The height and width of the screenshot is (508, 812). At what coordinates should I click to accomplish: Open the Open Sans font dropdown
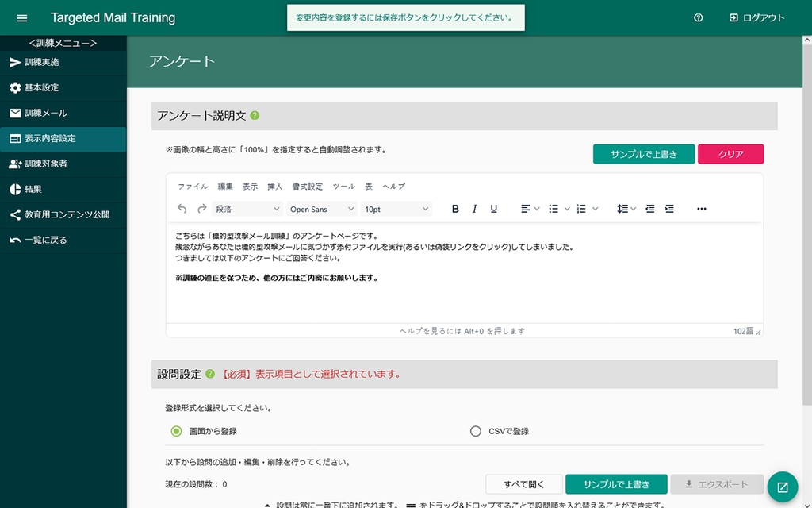(x=322, y=209)
